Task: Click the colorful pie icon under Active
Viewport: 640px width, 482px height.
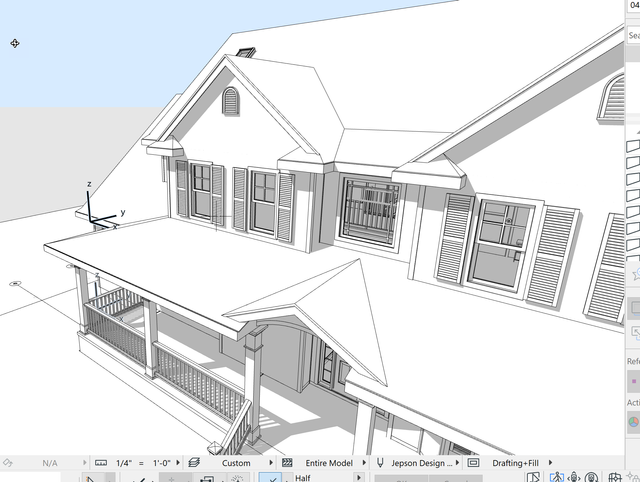Action: coord(633,422)
